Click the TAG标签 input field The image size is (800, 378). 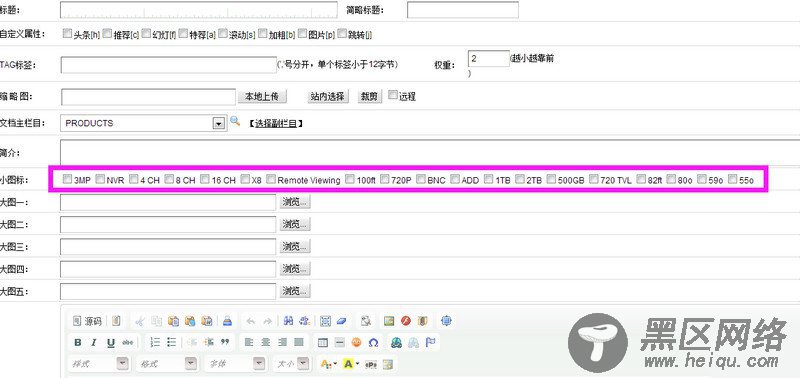pyautogui.click(x=168, y=65)
